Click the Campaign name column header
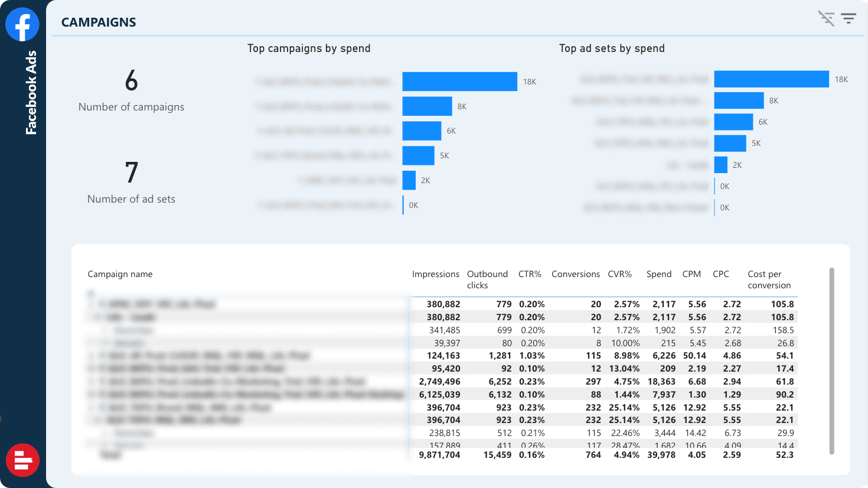The width and height of the screenshot is (868, 488). [x=120, y=274]
